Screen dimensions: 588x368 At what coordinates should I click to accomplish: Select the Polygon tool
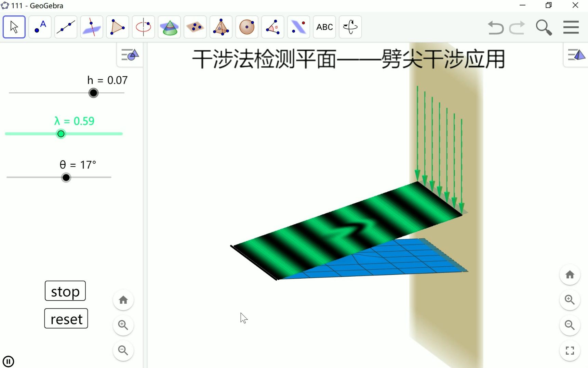point(118,27)
